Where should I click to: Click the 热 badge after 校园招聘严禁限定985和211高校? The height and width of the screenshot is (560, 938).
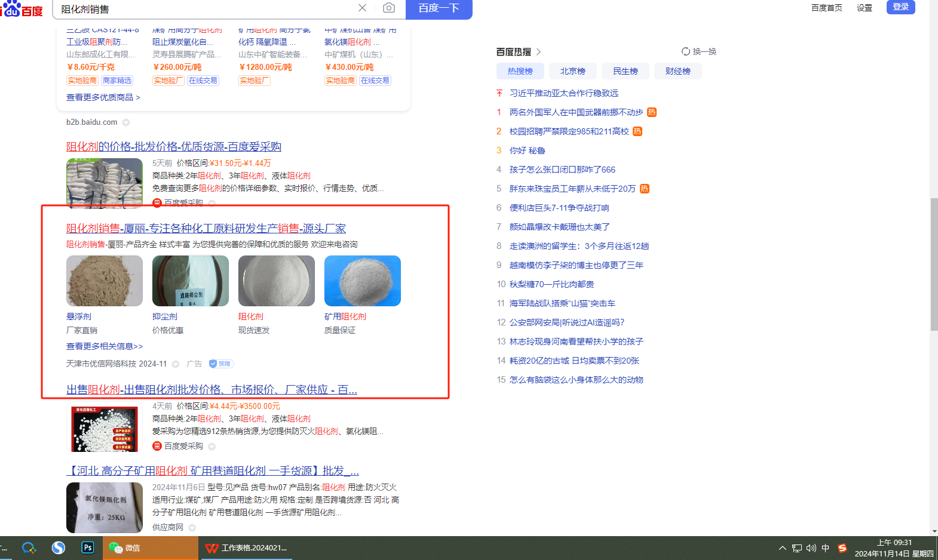point(637,131)
